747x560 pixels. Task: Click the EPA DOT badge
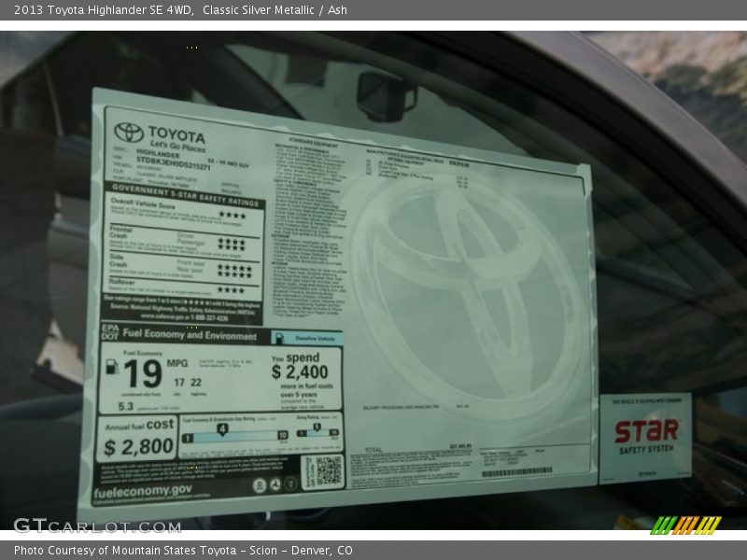109,332
